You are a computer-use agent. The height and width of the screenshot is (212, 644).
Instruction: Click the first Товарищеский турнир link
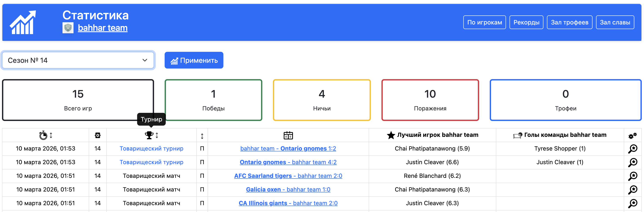151,149
